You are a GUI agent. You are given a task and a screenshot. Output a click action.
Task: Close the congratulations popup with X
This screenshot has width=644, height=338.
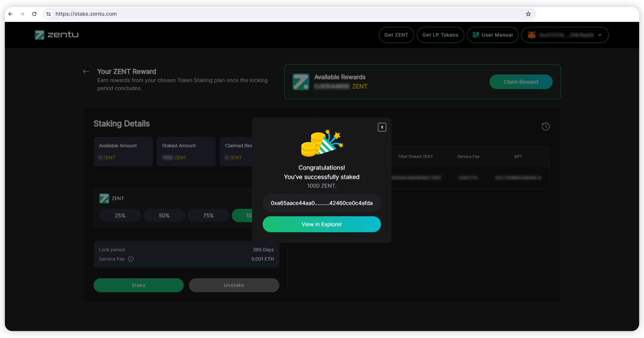coord(382,127)
